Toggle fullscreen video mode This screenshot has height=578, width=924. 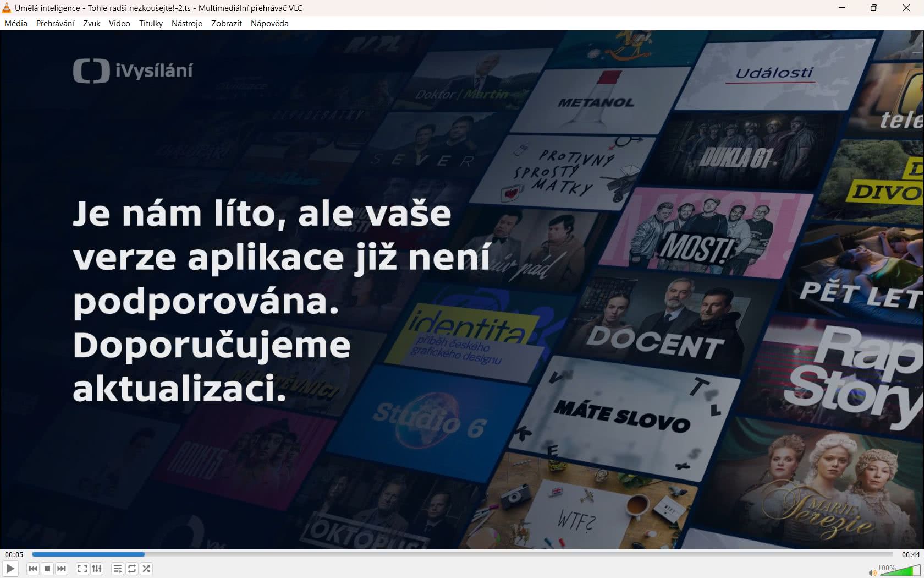pos(82,569)
